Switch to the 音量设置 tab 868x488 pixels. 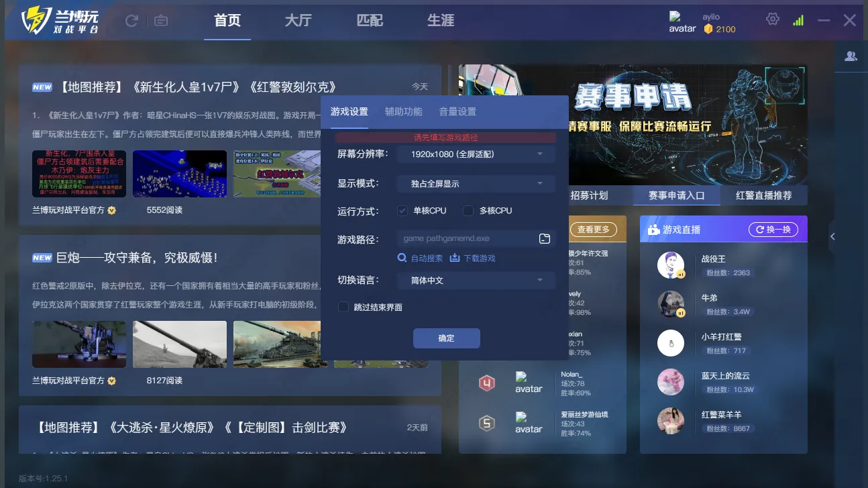click(457, 111)
